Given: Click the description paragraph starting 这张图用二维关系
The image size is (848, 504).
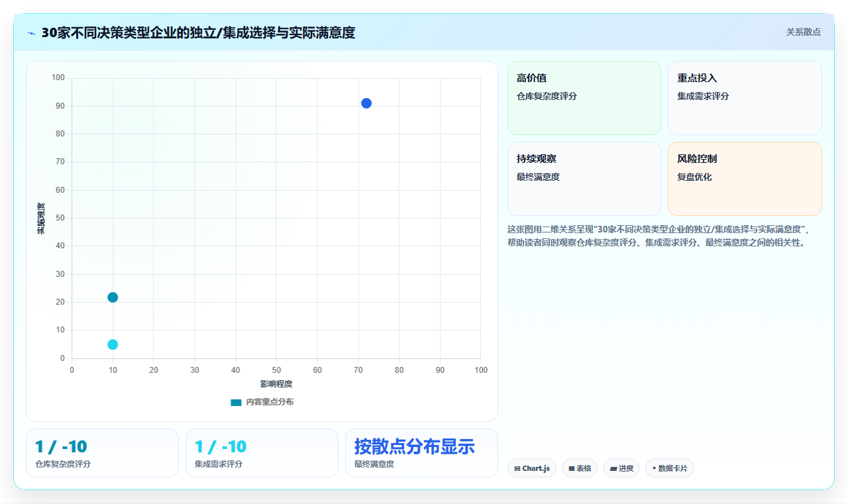Looking at the screenshot, I should tap(659, 236).
